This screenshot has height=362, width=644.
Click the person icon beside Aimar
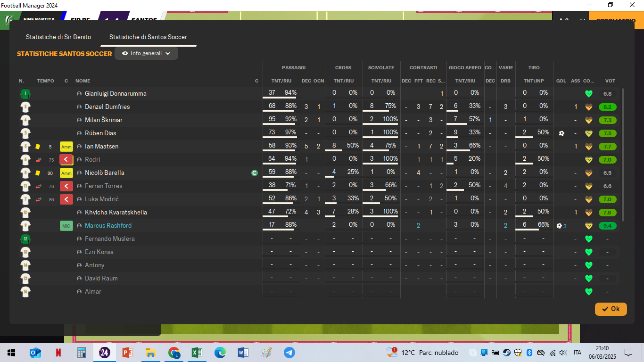coord(79,292)
